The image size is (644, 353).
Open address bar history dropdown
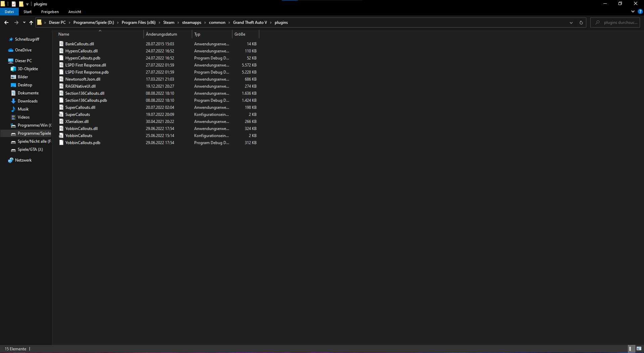tap(571, 23)
